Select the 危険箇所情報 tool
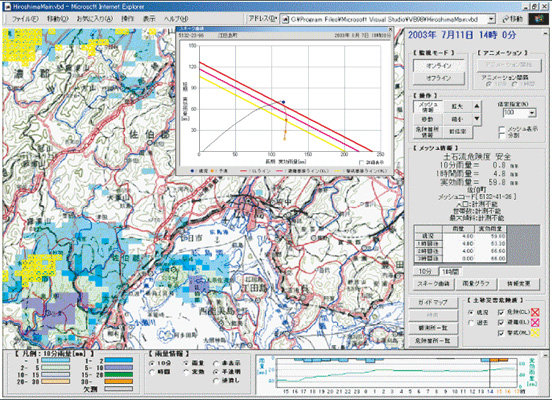 click(427, 132)
